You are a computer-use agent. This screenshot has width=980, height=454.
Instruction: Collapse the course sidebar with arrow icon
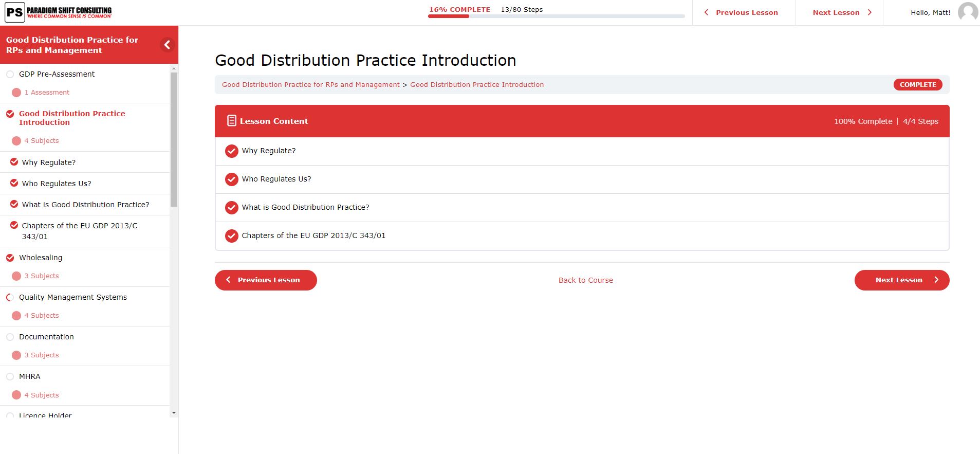[x=167, y=45]
